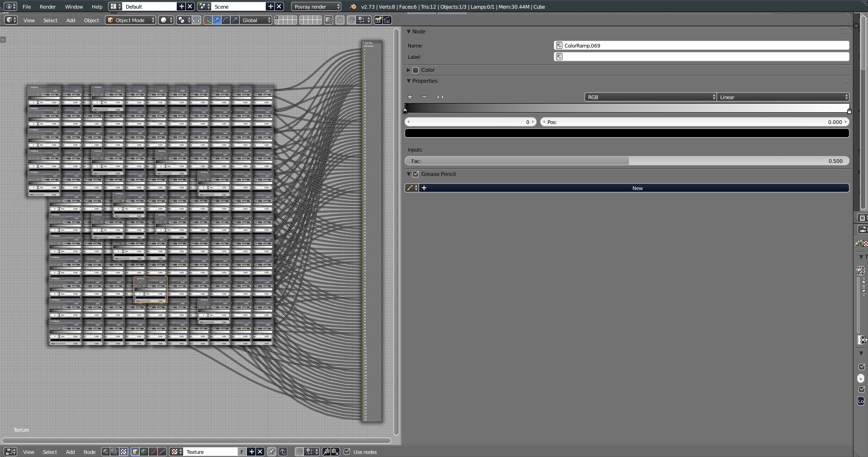Remove color stop with the minus icon
The height and width of the screenshot is (457, 868).
[424, 97]
